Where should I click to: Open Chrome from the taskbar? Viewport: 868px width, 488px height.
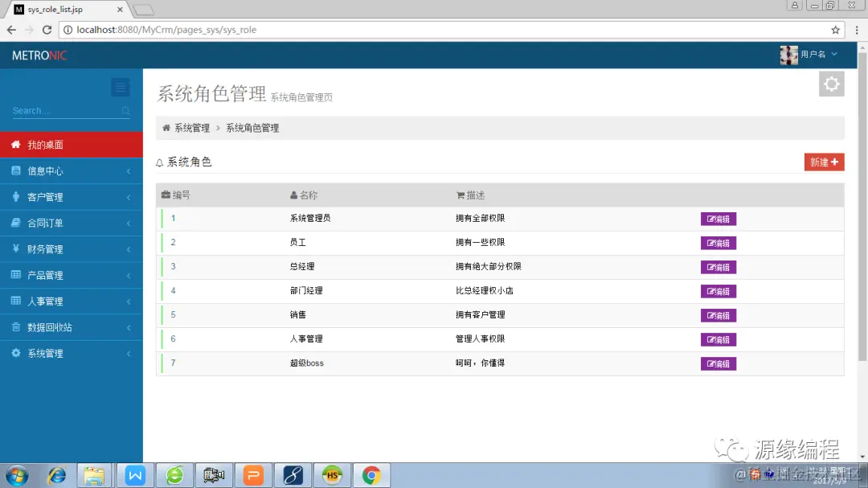click(371, 475)
